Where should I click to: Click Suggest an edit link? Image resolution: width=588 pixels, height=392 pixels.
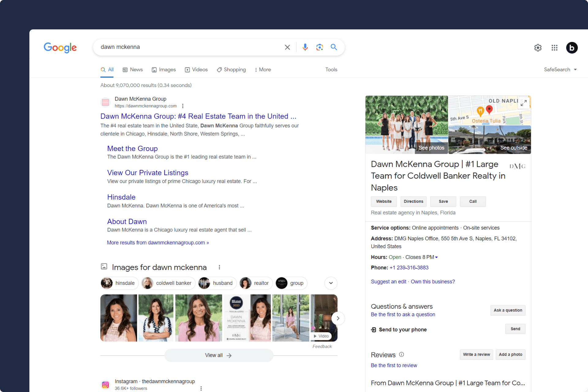[388, 282]
